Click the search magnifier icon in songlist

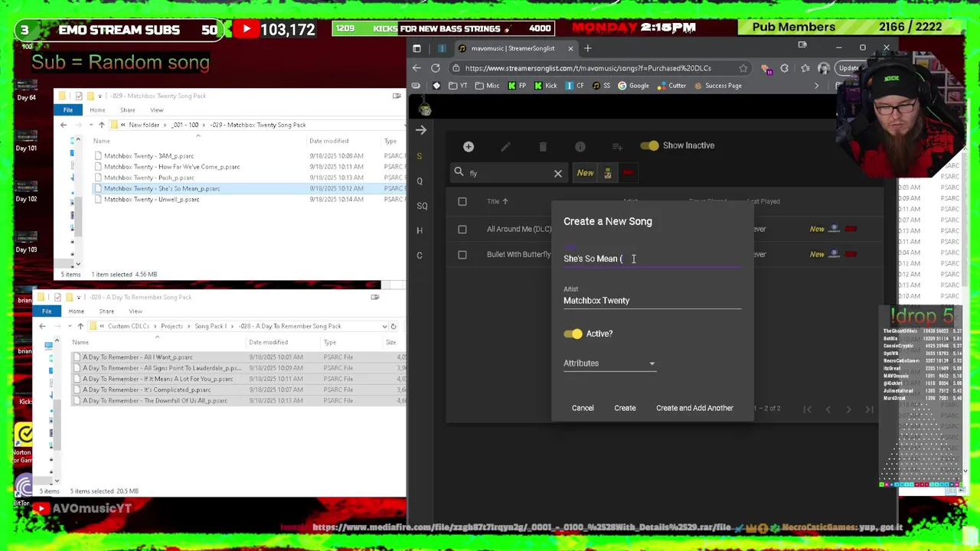point(459,172)
